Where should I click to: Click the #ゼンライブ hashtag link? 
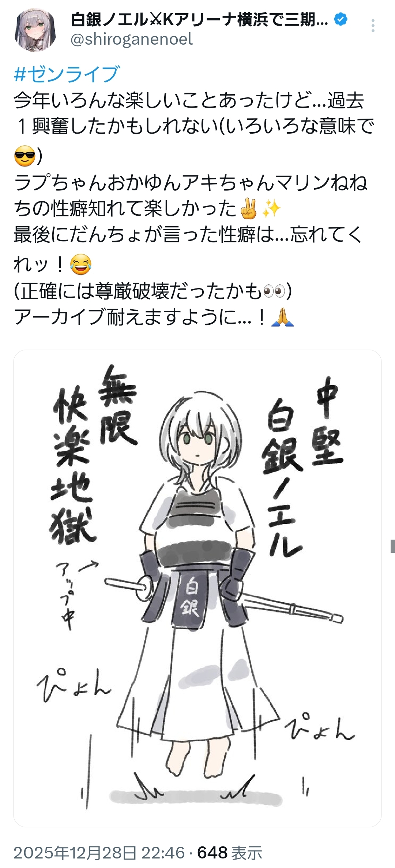click(x=67, y=74)
